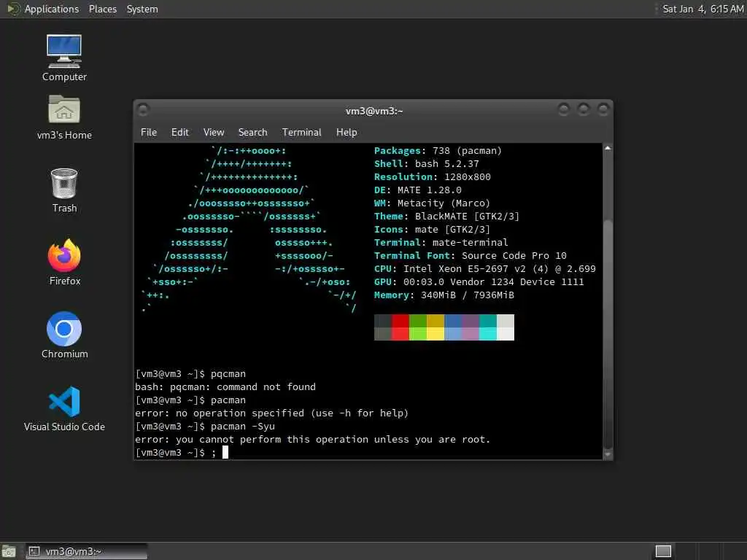The width and height of the screenshot is (747, 560).
Task: Click the 'DE: MATE 1.28.0' line
Action: click(418, 190)
